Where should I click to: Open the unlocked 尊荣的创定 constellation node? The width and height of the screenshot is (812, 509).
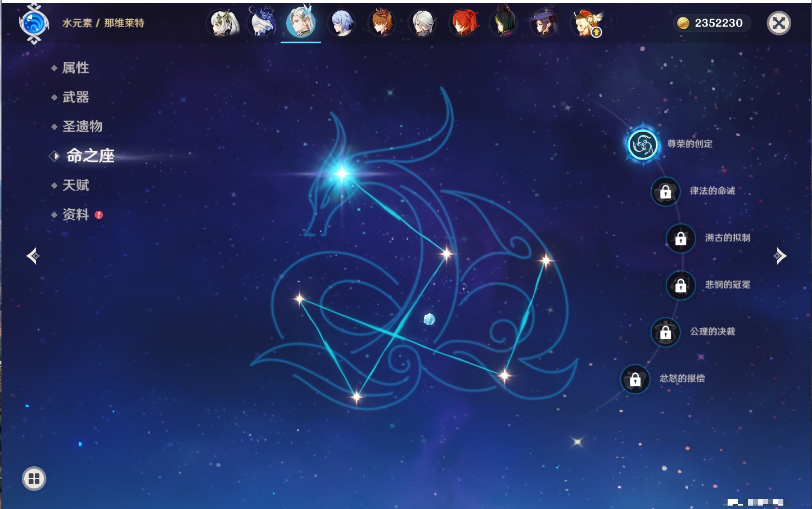[x=642, y=145]
